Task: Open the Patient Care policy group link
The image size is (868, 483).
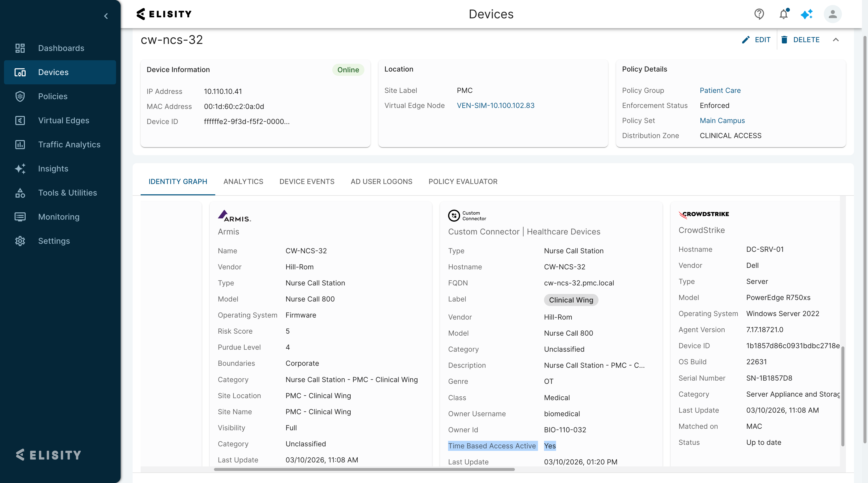Action: pos(720,90)
